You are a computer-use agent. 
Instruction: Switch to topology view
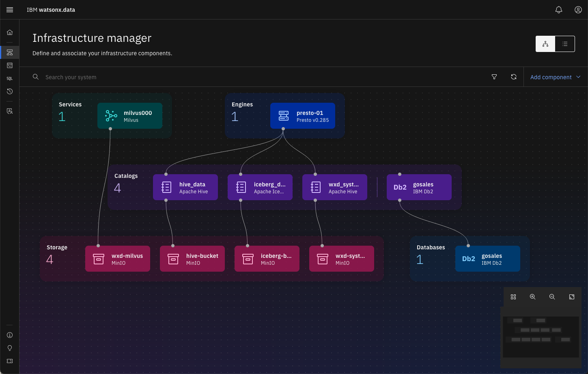(545, 44)
